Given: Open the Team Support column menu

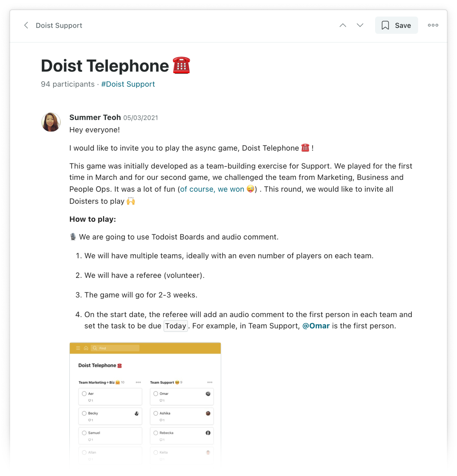Looking at the screenshot, I should [210, 383].
